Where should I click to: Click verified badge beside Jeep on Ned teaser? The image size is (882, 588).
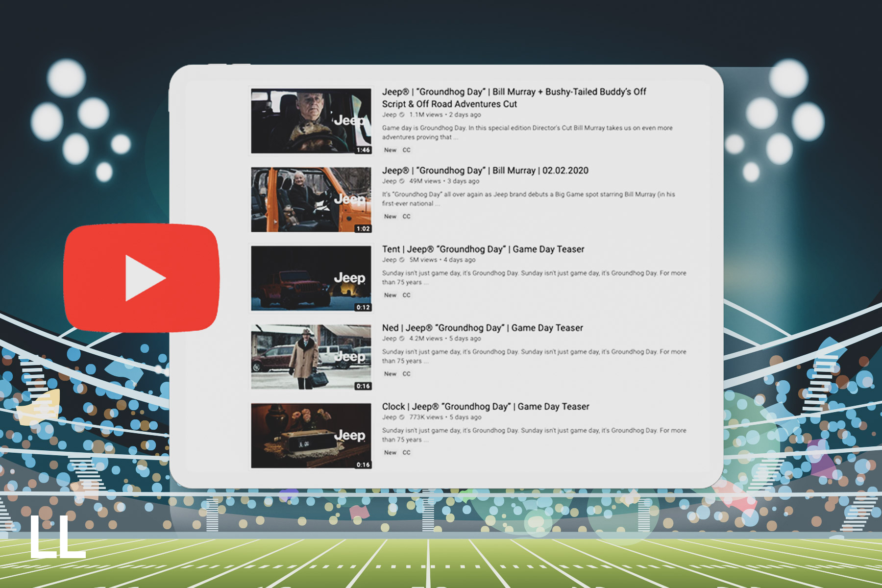(x=402, y=338)
